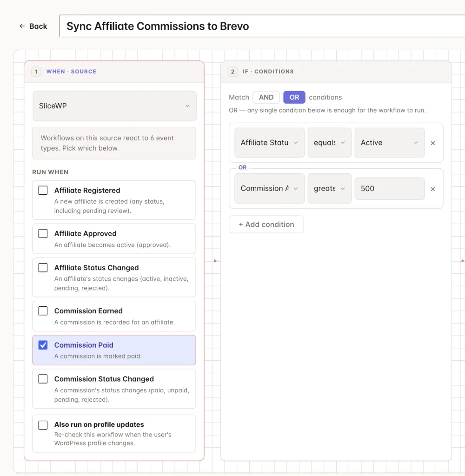465x476 pixels.
Task: Uncheck the Commission Paid checkbox
Action: click(x=43, y=345)
